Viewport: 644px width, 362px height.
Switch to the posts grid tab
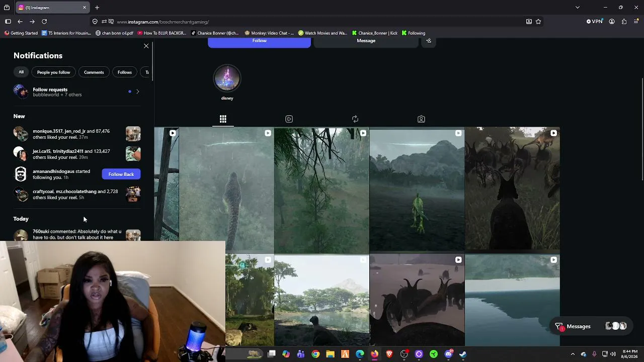223,119
